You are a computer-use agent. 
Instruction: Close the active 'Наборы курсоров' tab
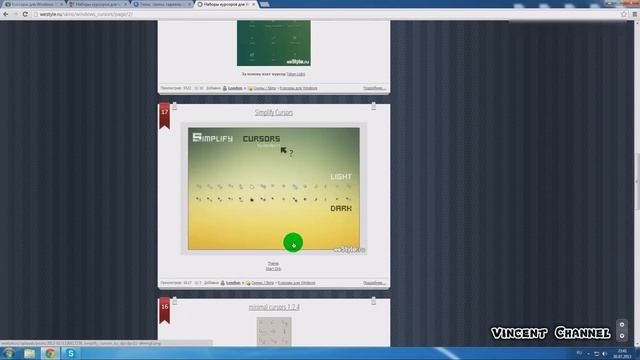click(x=253, y=4)
